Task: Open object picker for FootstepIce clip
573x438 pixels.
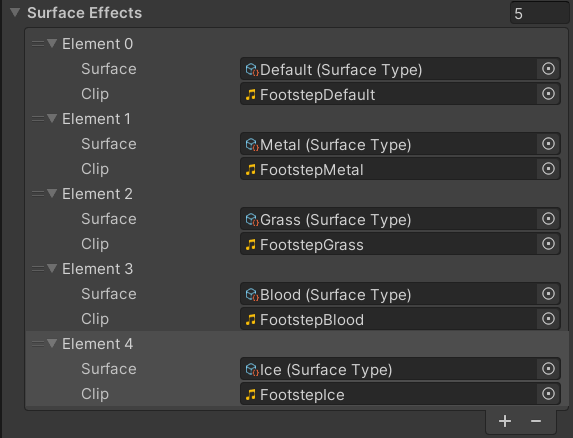Action: [x=548, y=394]
